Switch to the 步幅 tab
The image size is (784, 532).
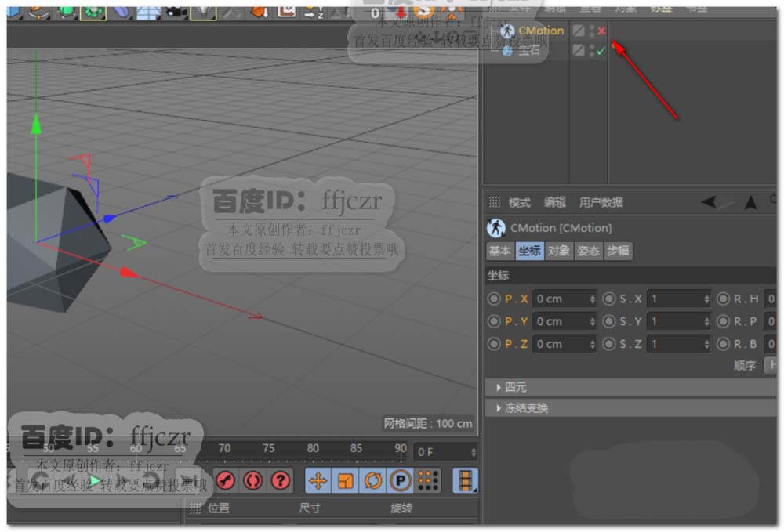pos(618,251)
